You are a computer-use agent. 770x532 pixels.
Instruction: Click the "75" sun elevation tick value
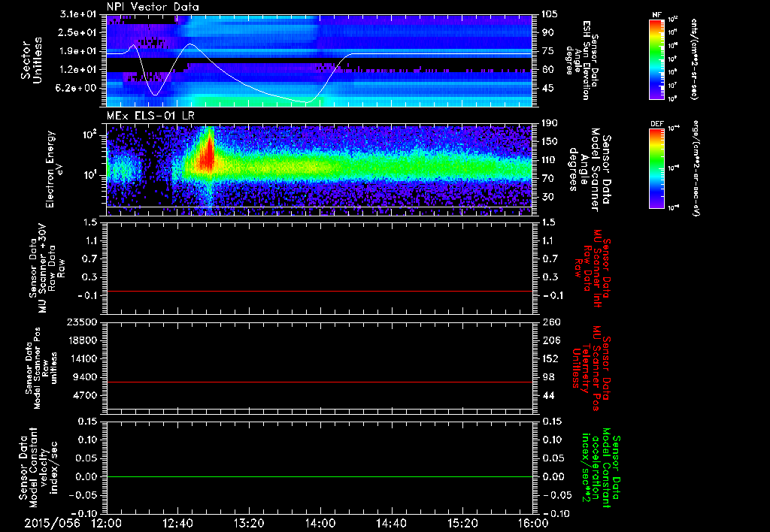click(x=547, y=51)
